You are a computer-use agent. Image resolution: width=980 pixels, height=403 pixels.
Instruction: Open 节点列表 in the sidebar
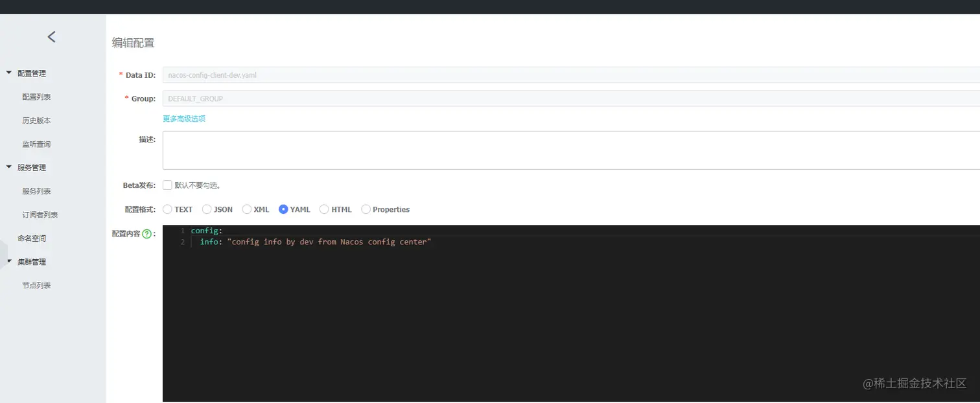click(x=36, y=286)
